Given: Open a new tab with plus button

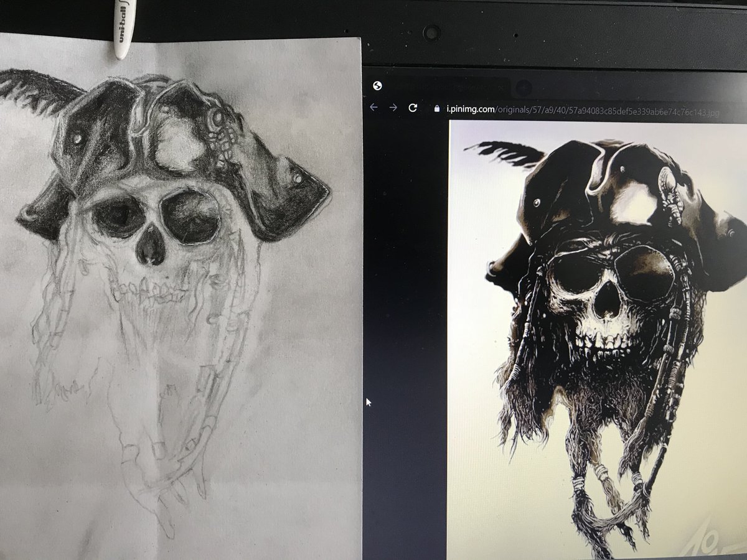Looking at the screenshot, I should click(524, 87).
